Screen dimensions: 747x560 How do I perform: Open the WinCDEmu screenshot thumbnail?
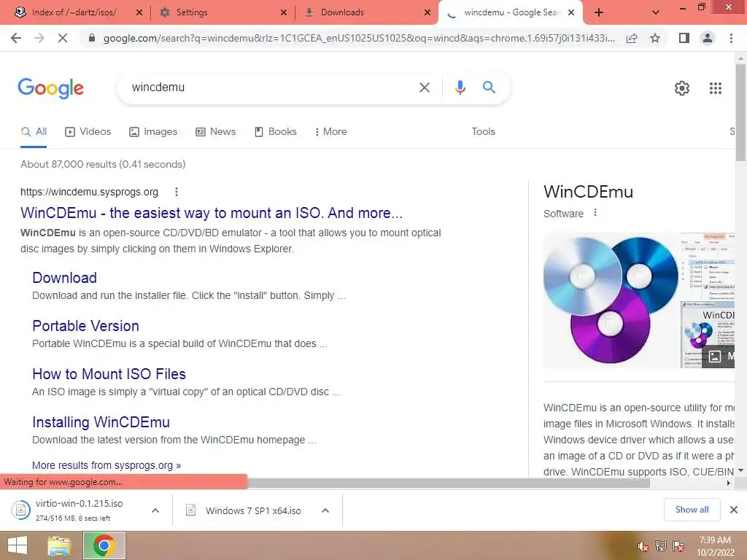pyautogui.click(x=708, y=300)
